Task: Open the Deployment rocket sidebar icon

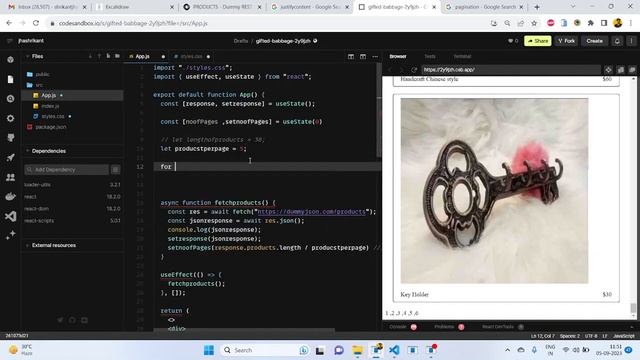Action: [x=11, y=158]
